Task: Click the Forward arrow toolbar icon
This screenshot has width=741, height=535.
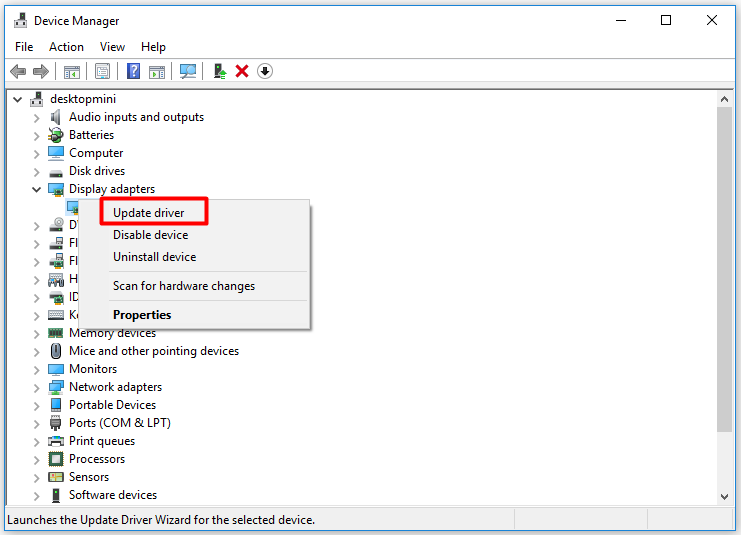Action: click(41, 71)
